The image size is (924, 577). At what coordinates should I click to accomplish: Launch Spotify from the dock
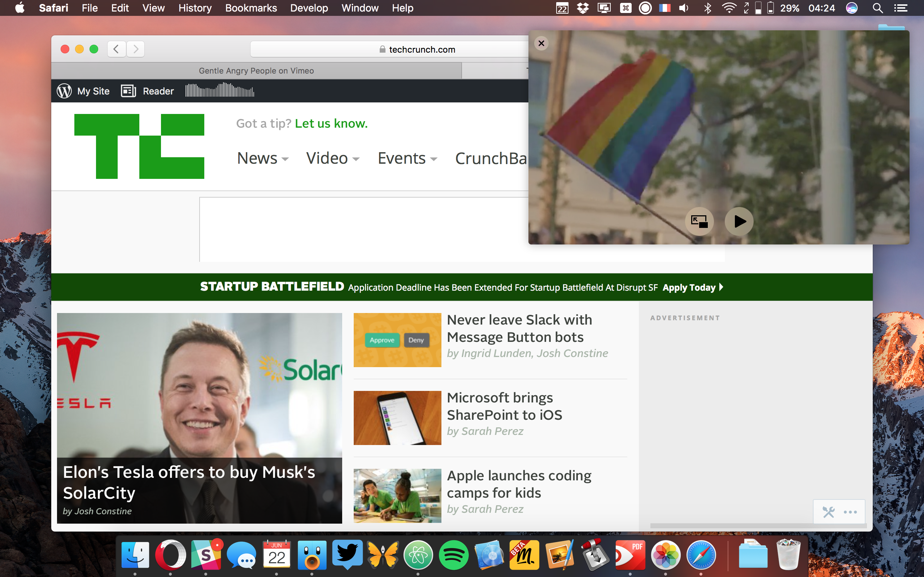[453, 555]
